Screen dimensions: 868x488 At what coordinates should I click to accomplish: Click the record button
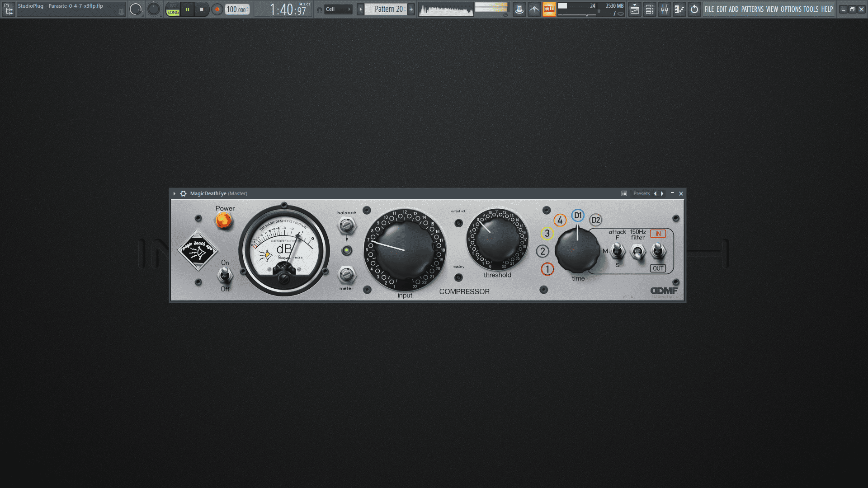click(217, 9)
